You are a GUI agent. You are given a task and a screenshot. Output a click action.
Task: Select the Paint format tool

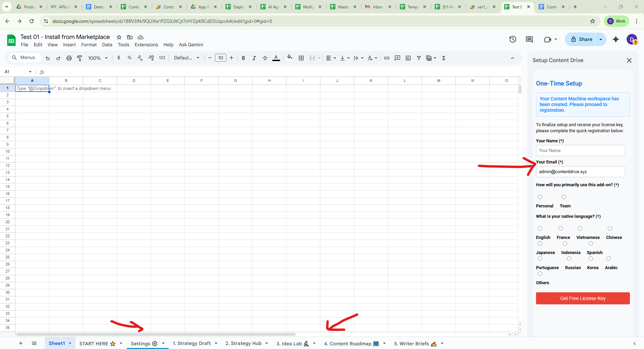point(80,58)
